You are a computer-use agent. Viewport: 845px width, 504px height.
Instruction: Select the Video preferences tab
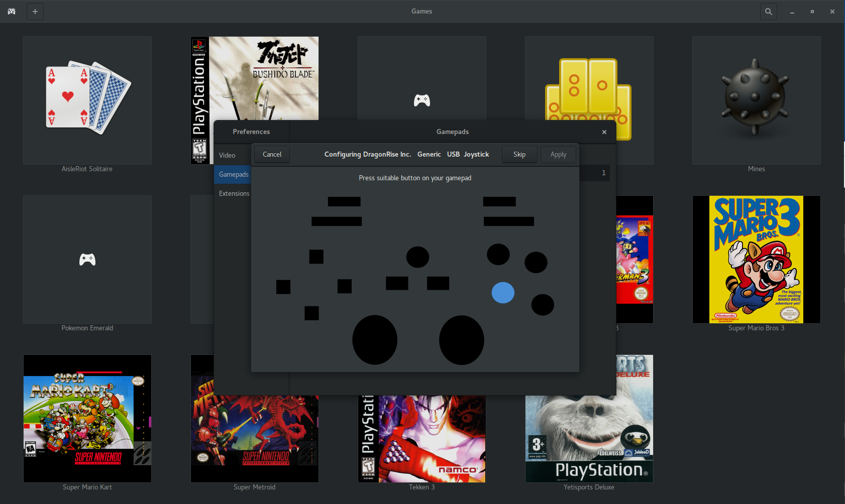(x=232, y=155)
